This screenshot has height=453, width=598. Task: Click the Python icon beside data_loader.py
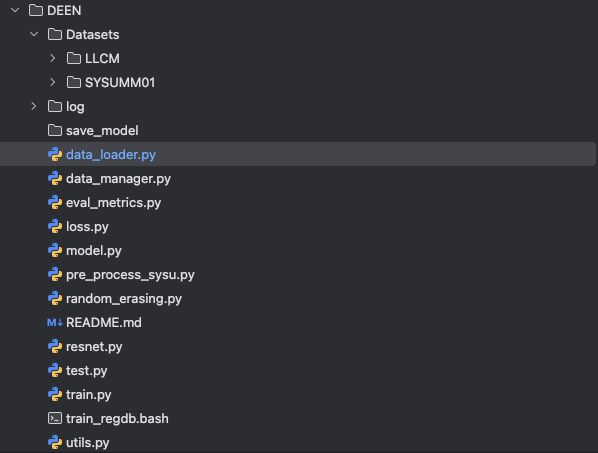[55, 154]
